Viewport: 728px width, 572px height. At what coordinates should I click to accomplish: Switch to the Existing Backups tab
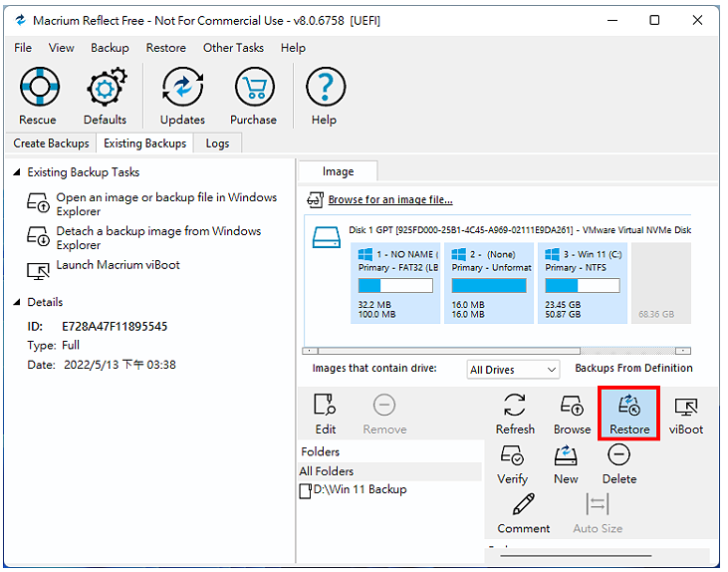pos(144,143)
